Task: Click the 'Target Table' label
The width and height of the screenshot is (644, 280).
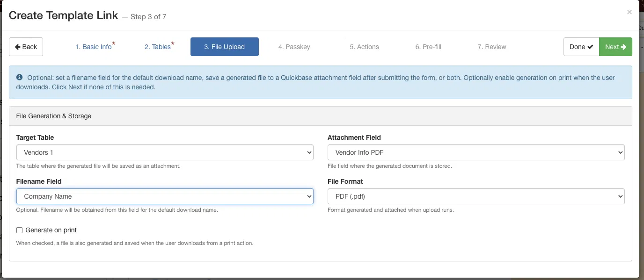Action: [x=35, y=137]
